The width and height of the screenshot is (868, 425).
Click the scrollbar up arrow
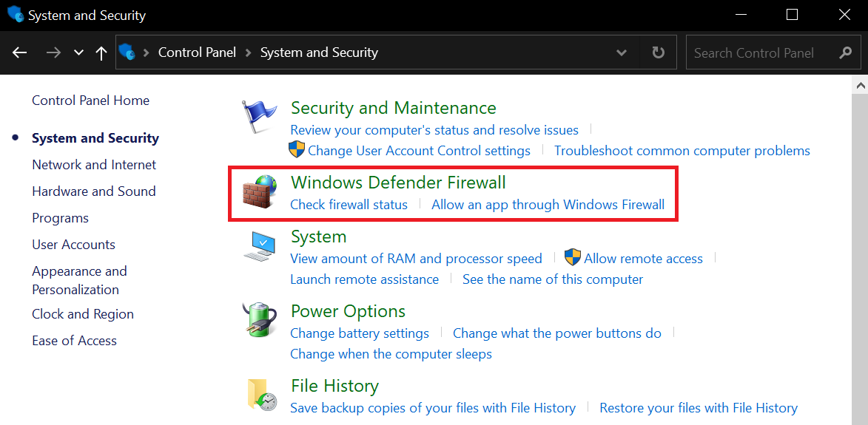click(x=861, y=86)
